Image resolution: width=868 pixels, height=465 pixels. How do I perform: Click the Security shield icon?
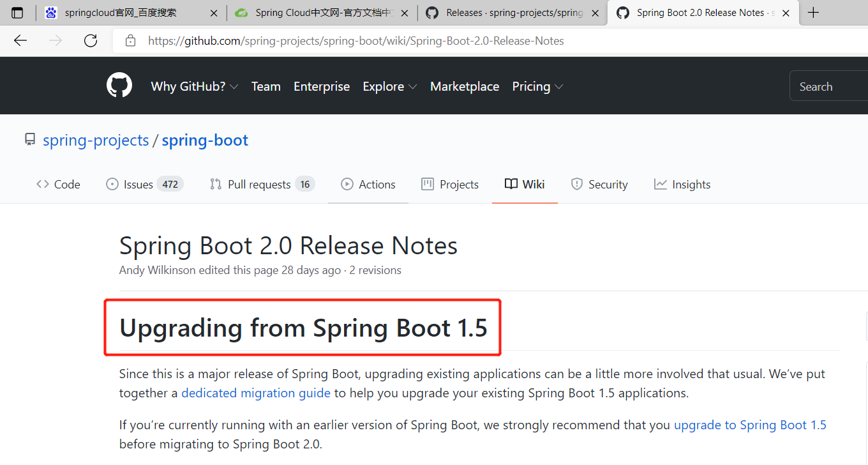pos(577,184)
